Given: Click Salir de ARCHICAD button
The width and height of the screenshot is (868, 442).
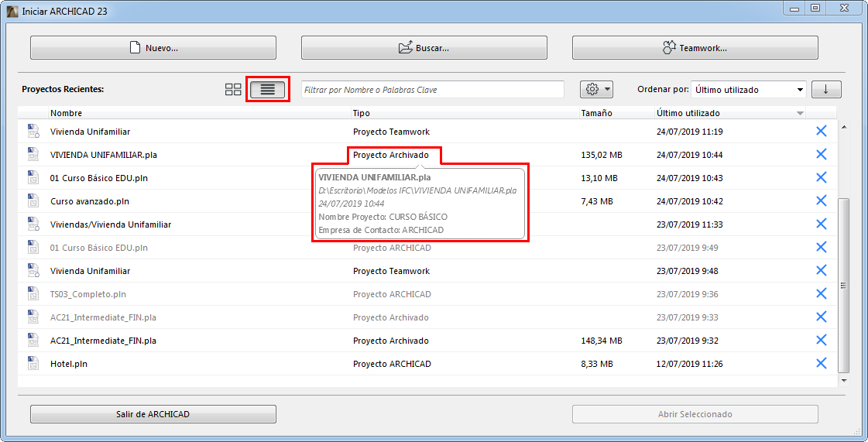Looking at the screenshot, I should 153,414.
